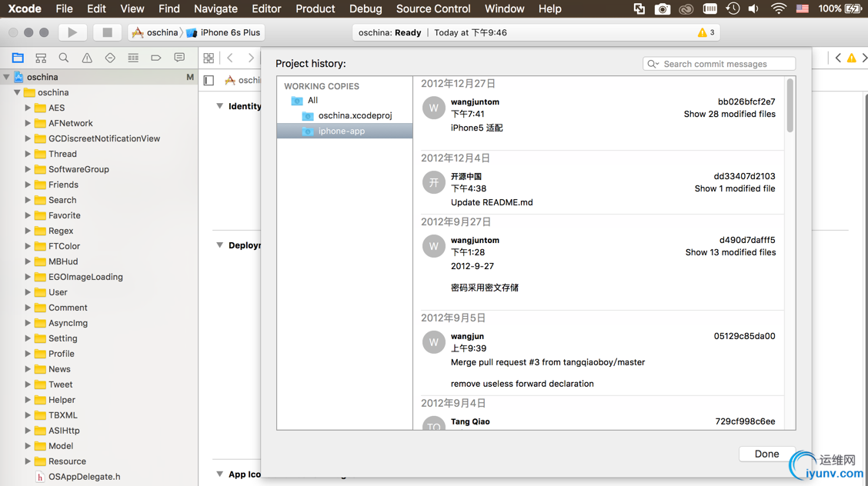868x486 pixels.
Task: Go back with left chevron in jump bar
Action: click(x=230, y=58)
